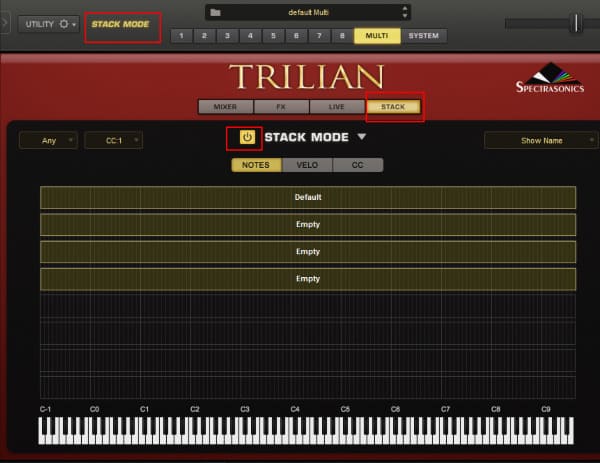Open the Any channel dropdown
This screenshot has height=463, width=600.
tap(49, 140)
